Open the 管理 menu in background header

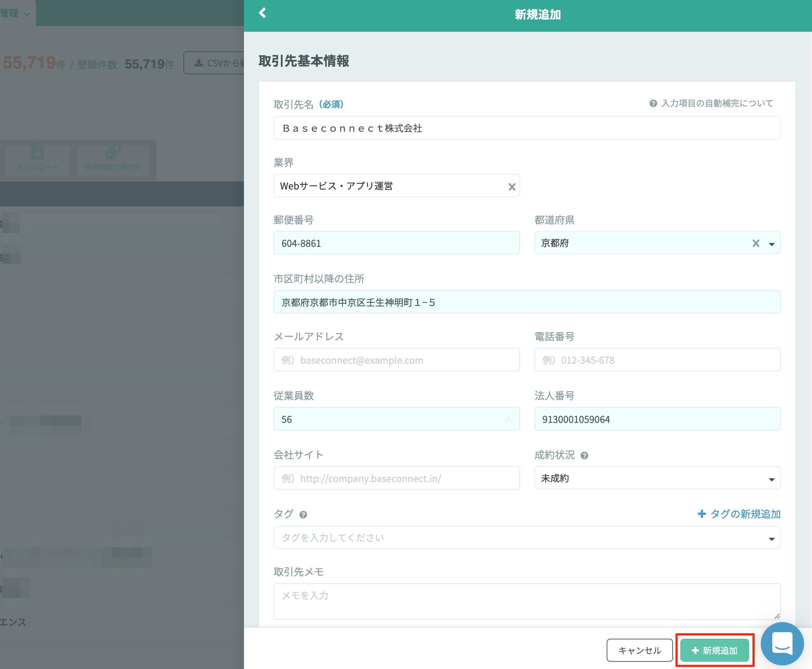pos(16,13)
